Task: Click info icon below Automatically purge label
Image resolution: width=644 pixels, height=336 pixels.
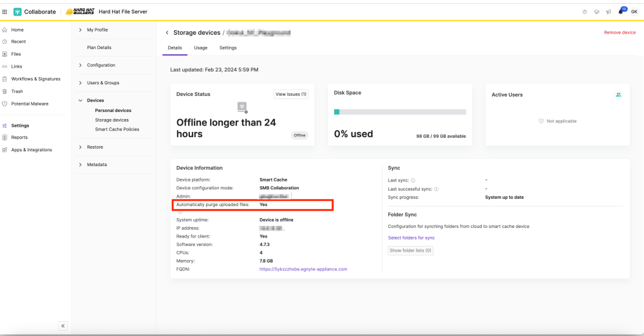Action: click(180, 212)
